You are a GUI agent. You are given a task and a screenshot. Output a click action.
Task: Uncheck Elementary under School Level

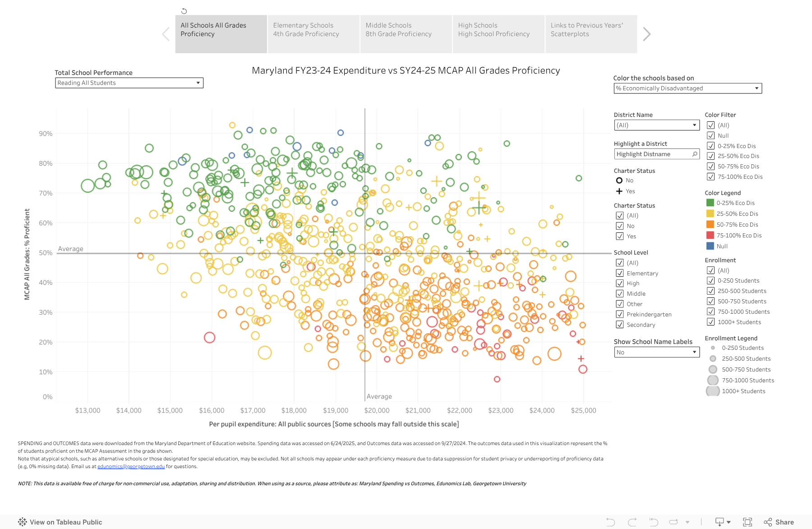620,273
